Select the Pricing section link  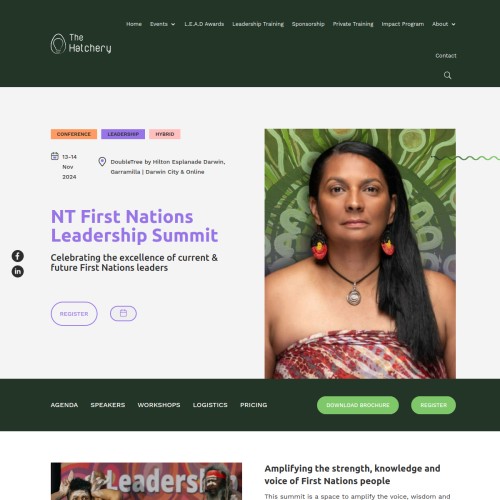(254, 405)
